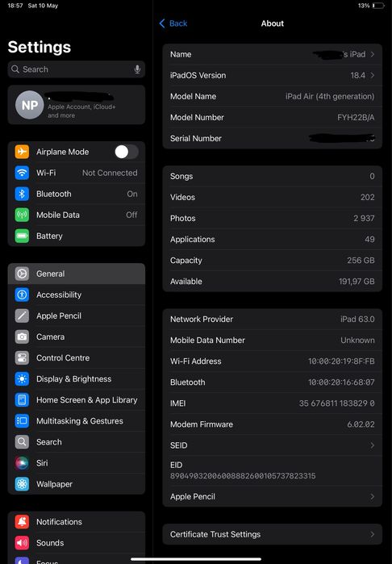Open Certificate Trust Settings
Image resolution: width=392 pixels, height=564 pixels.
coord(273,534)
